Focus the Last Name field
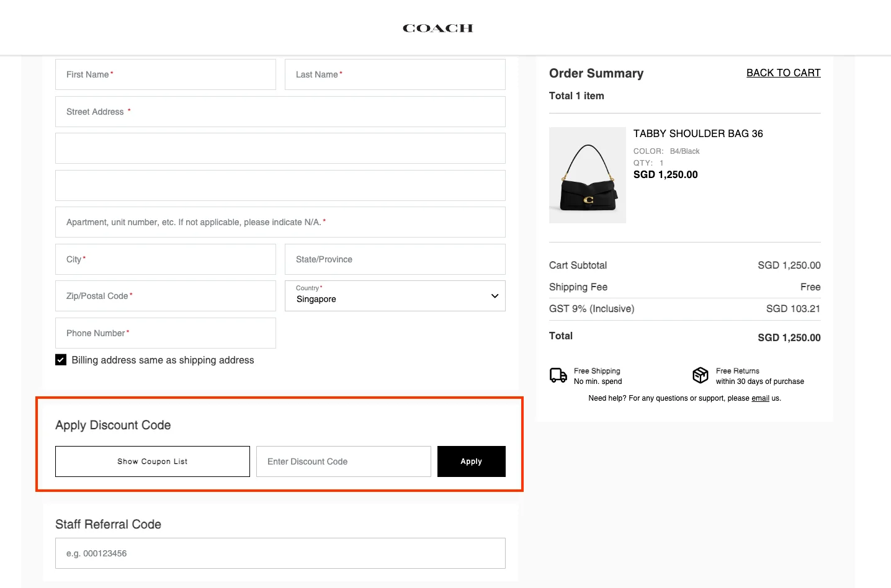This screenshot has height=588, width=891. (395, 74)
